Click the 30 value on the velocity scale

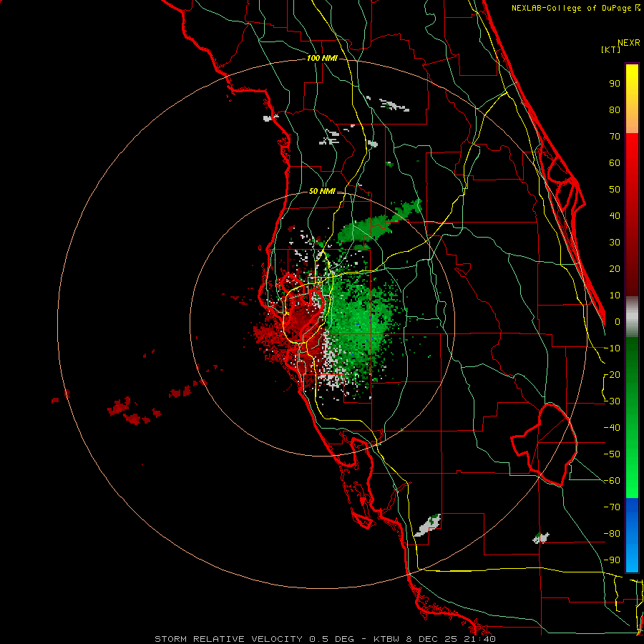point(615,243)
